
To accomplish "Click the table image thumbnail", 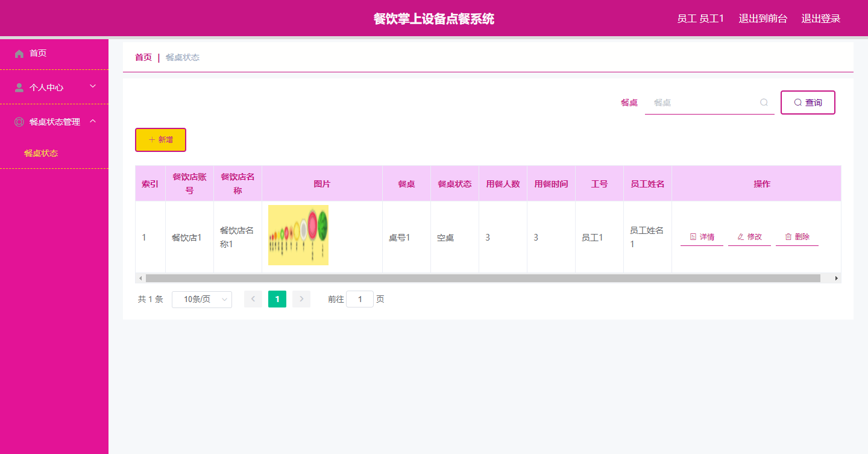I will (298, 235).
